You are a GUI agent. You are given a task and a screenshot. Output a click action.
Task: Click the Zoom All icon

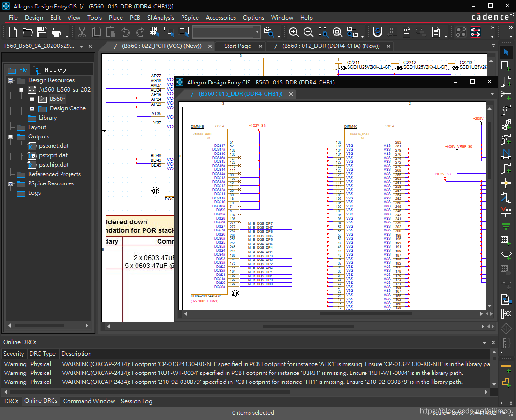point(337,32)
